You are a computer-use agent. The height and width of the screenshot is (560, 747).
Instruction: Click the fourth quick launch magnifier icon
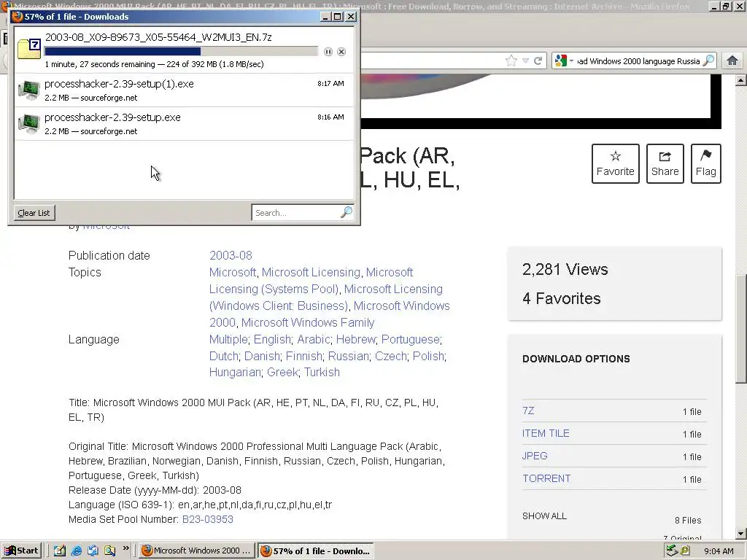[109, 551]
